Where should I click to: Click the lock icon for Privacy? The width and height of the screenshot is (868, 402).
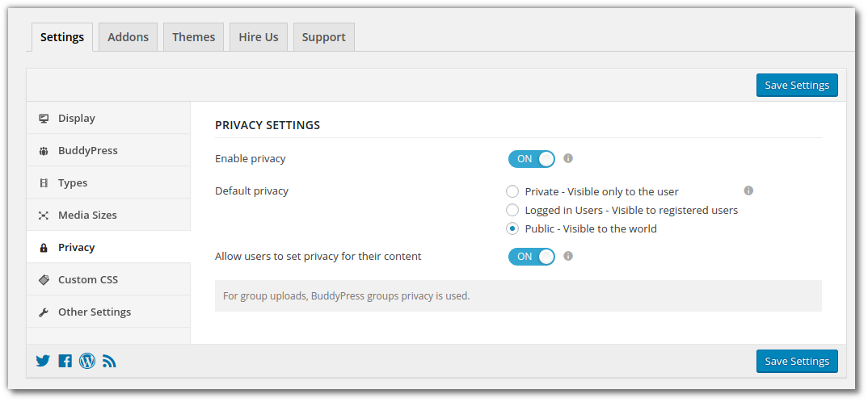click(44, 248)
